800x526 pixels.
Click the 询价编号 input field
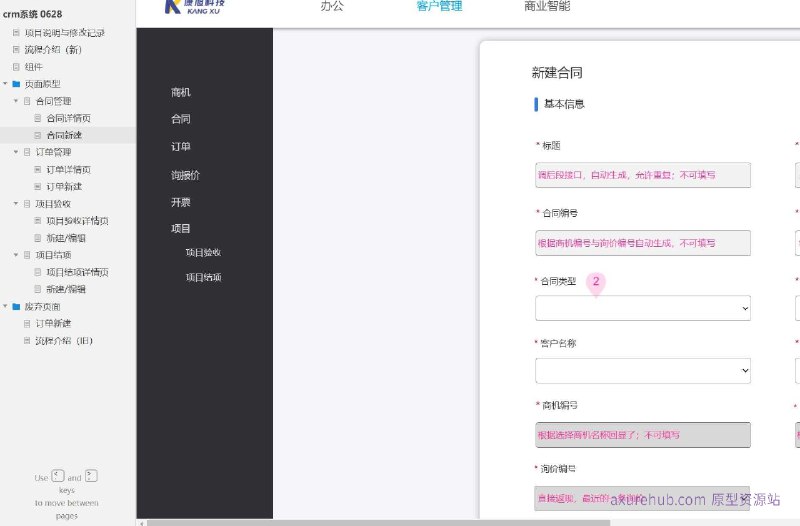642,498
